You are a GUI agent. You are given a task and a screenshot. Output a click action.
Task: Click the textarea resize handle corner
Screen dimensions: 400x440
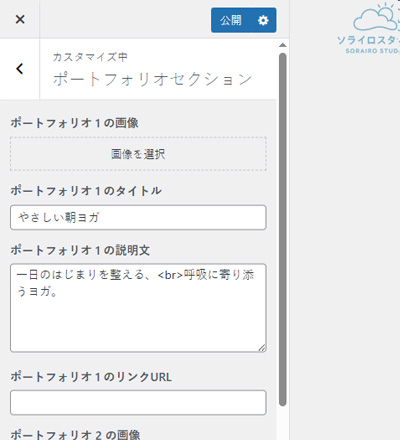coord(262,348)
